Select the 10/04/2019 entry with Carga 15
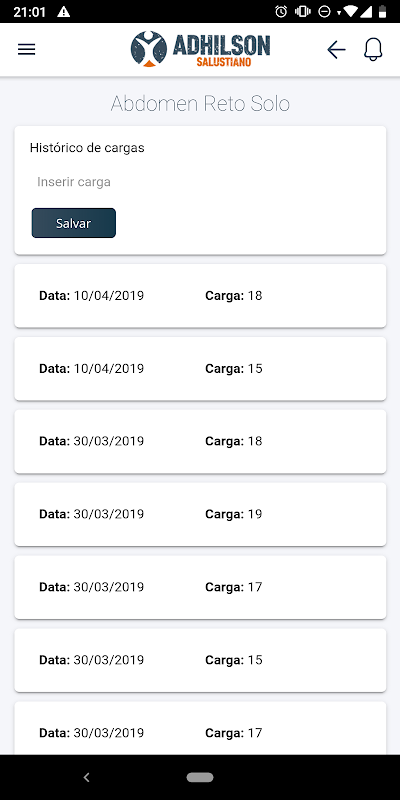This screenshot has height=800, width=400. coord(200,368)
